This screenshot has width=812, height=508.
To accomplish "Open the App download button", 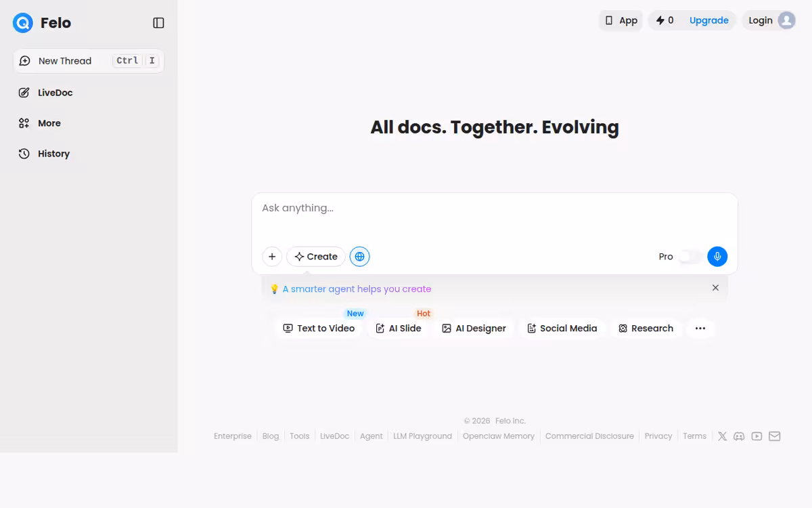I will click(621, 20).
